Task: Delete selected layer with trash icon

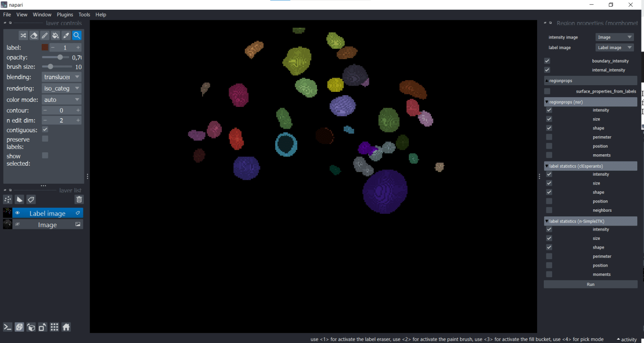Action: click(79, 200)
